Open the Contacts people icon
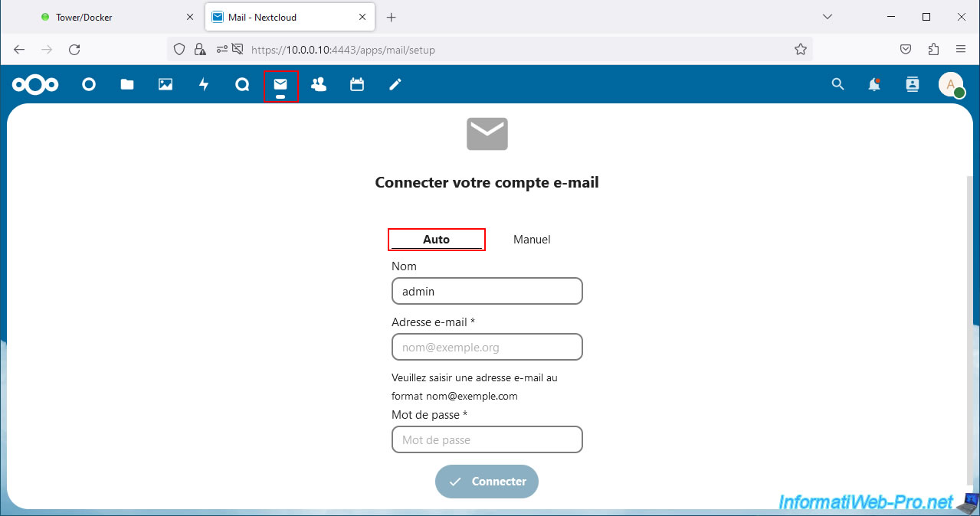The image size is (980, 516). [319, 85]
